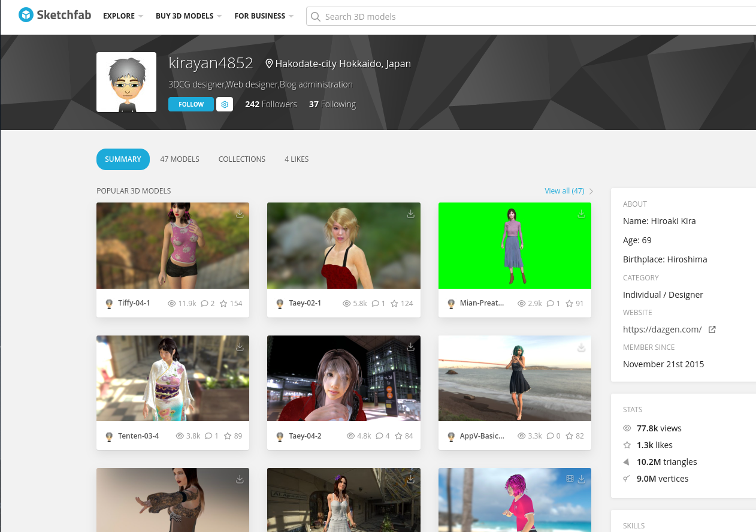Click external link icon beside dazgen.com
The image size is (756, 532).
tap(712, 330)
